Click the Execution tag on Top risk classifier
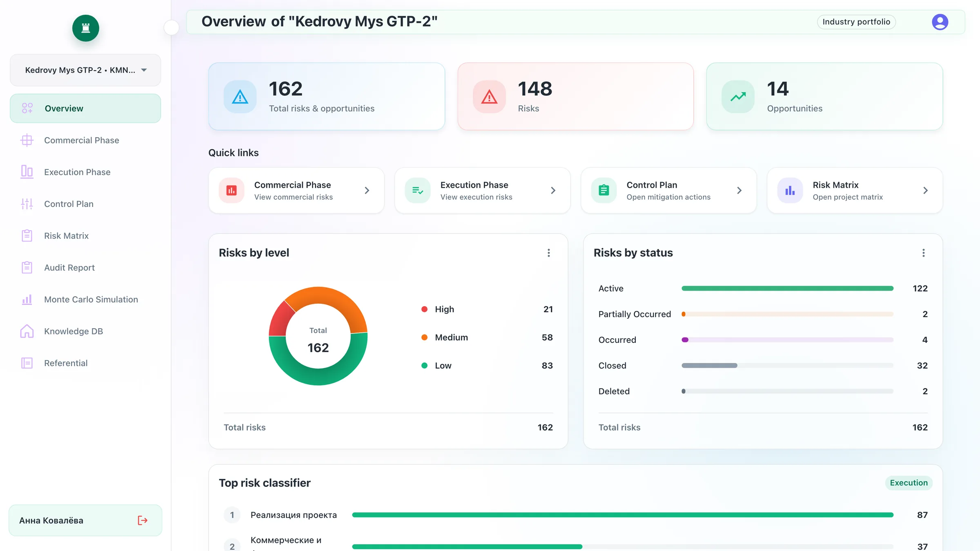Image resolution: width=980 pixels, height=551 pixels. click(909, 483)
